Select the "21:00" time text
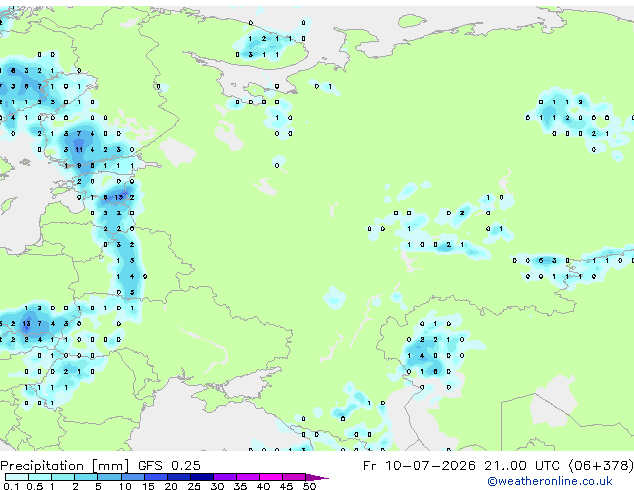 (x=505, y=466)
